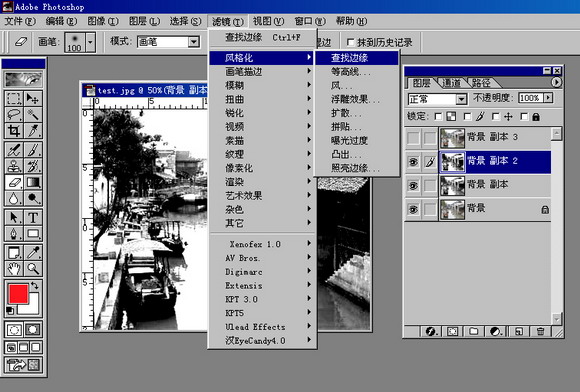Select the Magic Wand tool
Screen dimensions: 580x392
(33, 115)
